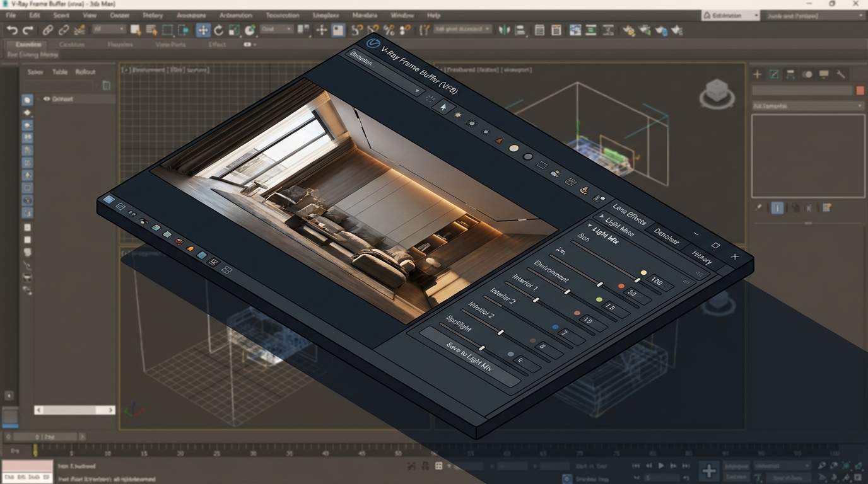Adjust the Environment slider handle
Image resolution: width=868 pixels, height=484 pixels.
pyautogui.click(x=568, y=292)
